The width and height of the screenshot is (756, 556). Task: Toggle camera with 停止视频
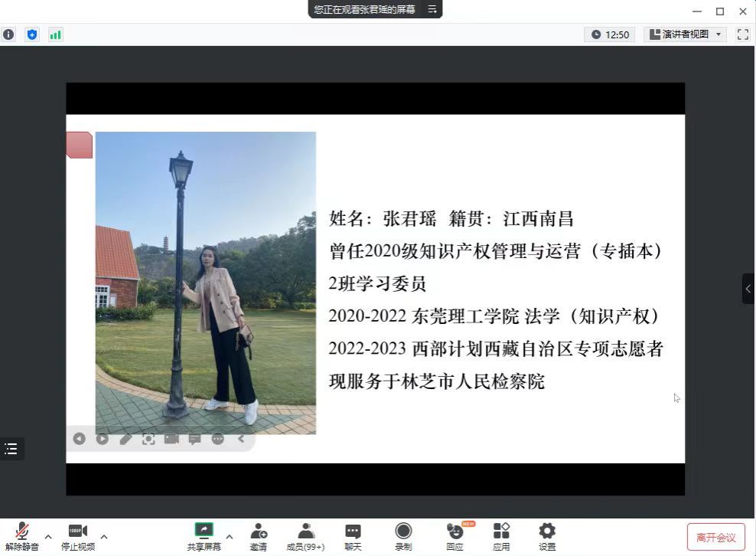click(x=78, y=536)
